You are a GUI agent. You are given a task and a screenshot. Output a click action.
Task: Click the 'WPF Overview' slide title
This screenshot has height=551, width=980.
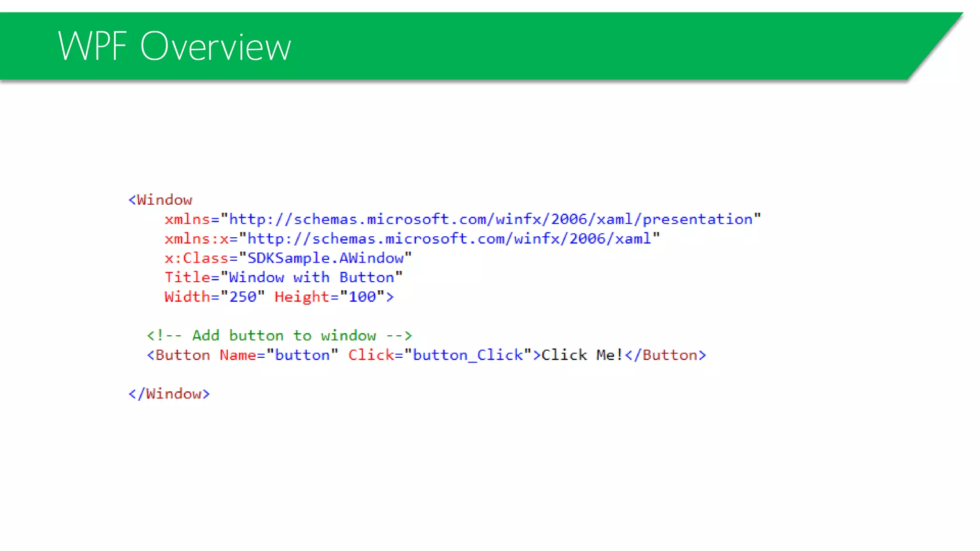(174, 46)
